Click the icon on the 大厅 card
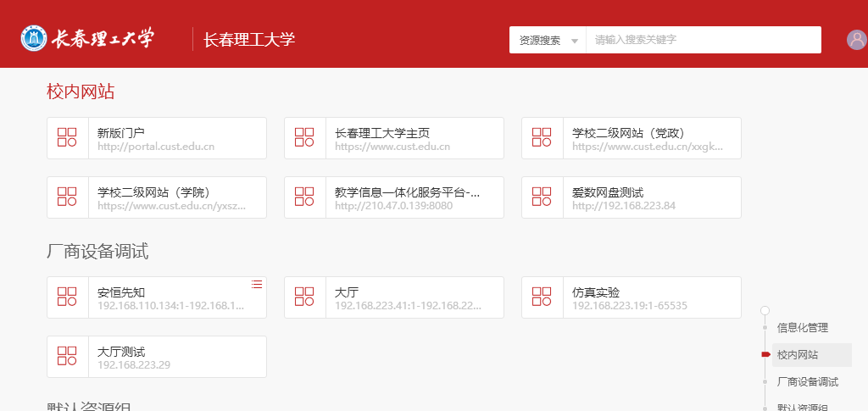Viewport: 868px width, 411px height. tap(304, 297)
